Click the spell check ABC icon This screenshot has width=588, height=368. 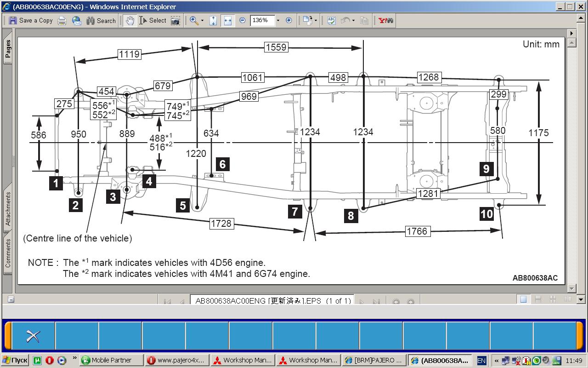coord(332,20)
